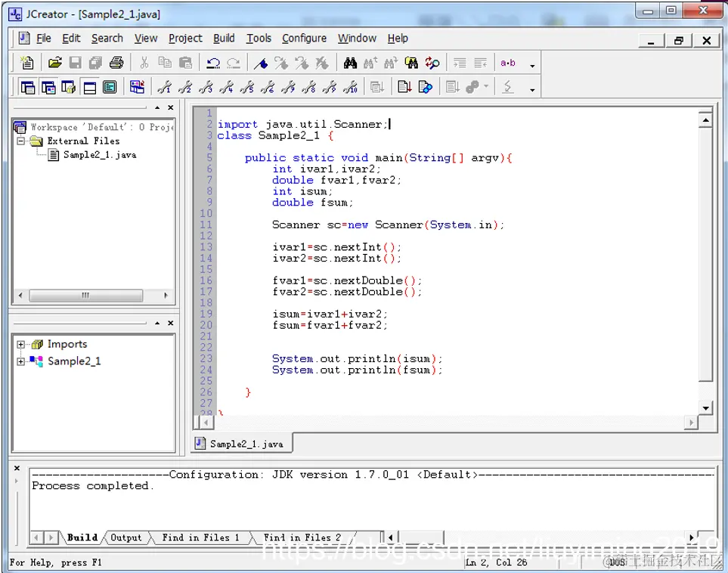Close the class view panel
The width and height of the screenshot is (728, 573).
point(171,324)
